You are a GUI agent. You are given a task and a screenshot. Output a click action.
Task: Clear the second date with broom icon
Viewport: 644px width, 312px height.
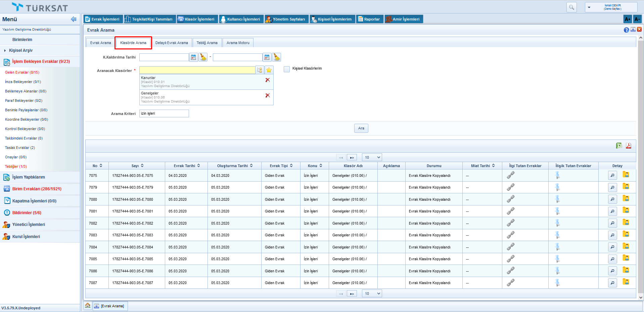click(x=276, y=57)
